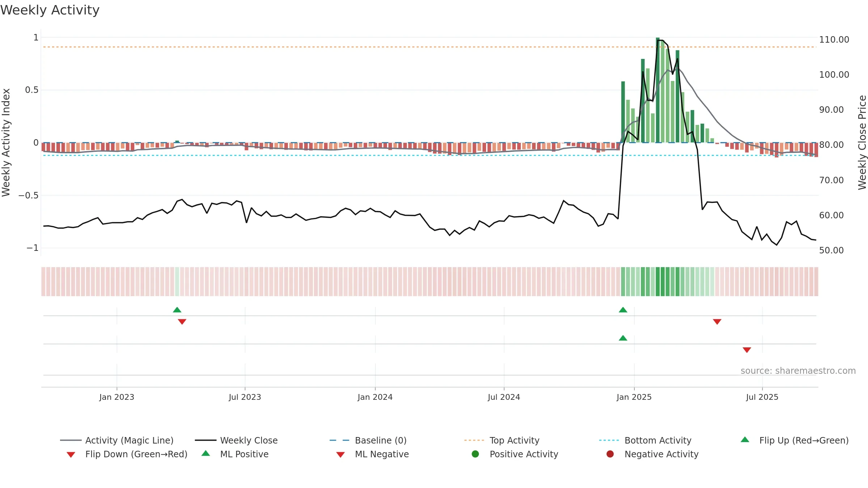868x488 pixels.
Task: Toggle Activity (Magic Line) legend entry
Action: point(116,440)
